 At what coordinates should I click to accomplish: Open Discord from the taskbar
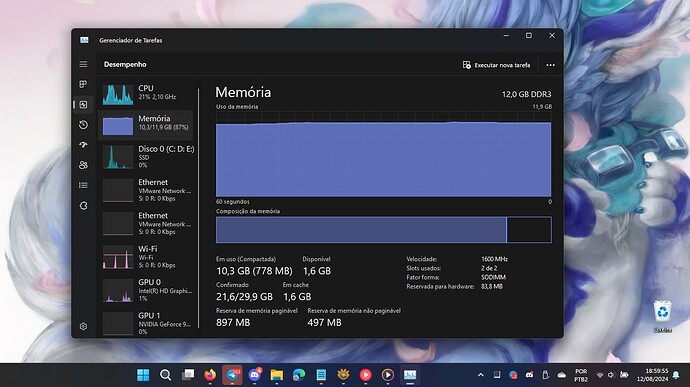point(254,375)
